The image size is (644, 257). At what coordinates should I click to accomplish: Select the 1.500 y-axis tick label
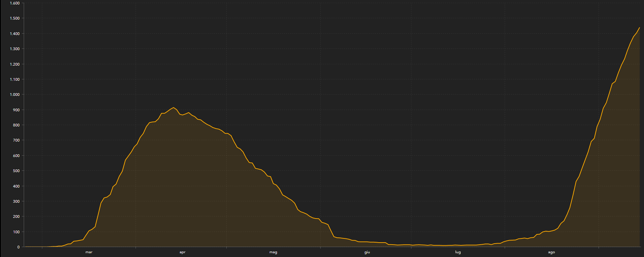(15, 18)
